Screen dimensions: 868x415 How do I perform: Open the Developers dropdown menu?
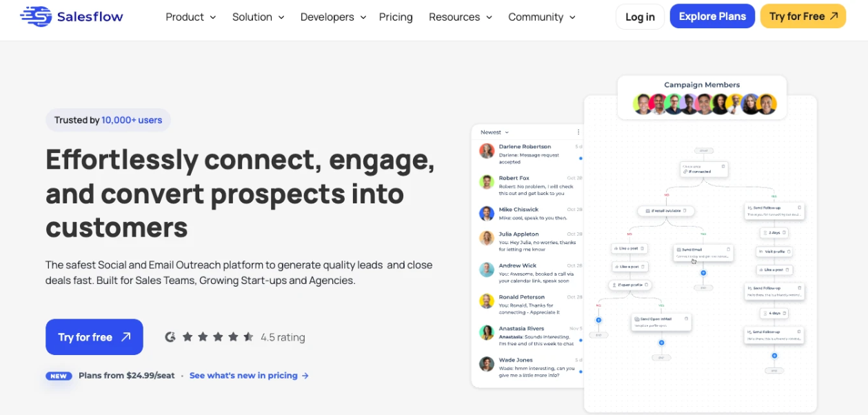tap(334, 17)
